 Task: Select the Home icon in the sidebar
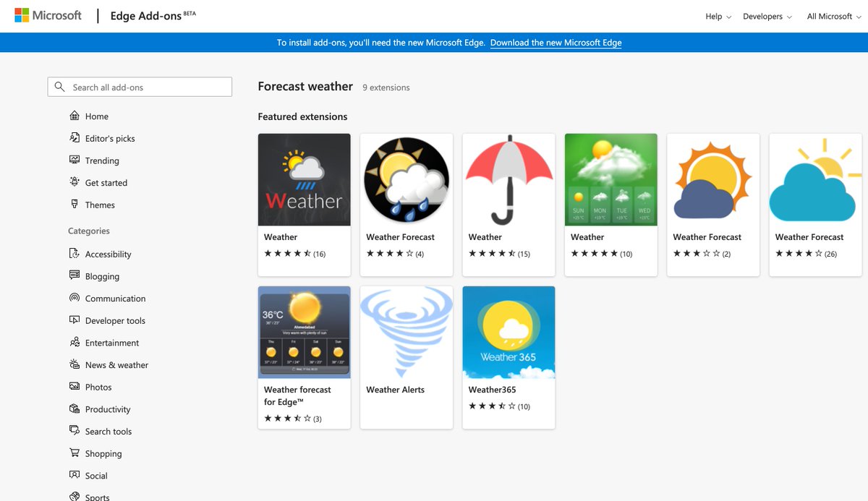coord(74,116)
